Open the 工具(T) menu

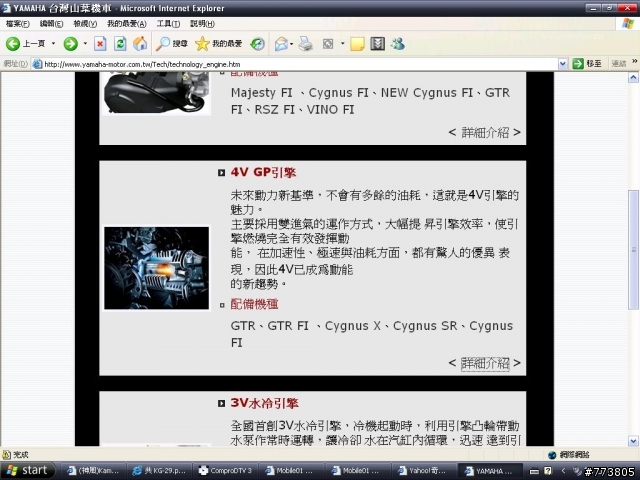pos(168,24)
